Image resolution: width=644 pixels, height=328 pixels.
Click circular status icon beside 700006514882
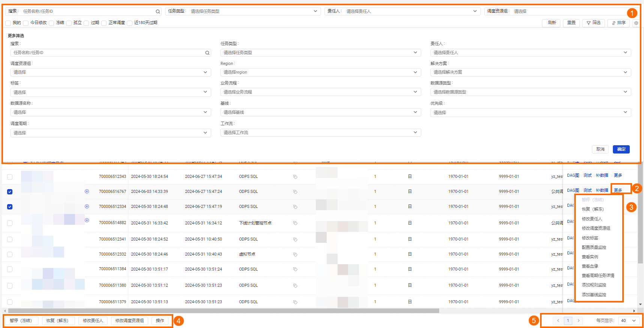pos(87,220)
